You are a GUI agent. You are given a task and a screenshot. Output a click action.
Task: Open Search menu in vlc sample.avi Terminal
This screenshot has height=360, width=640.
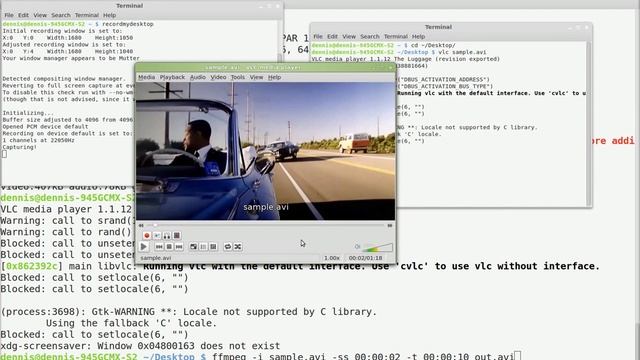tap(370, 36)
